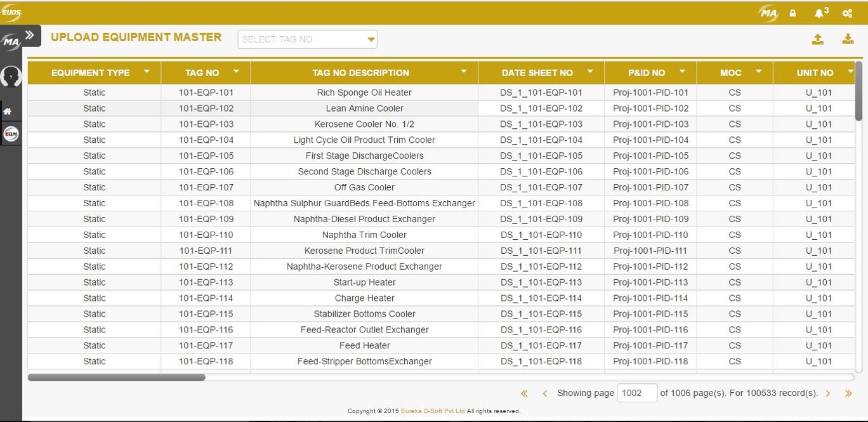The width and height of the screenshot is (868, 422).
Task: Click the download icon for equipment master
Action: point(848,39)
